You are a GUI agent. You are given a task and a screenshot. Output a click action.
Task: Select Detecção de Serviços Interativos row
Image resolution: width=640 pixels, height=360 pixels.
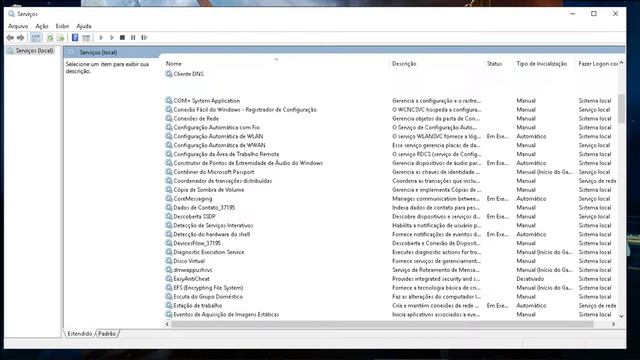[213, 225]
